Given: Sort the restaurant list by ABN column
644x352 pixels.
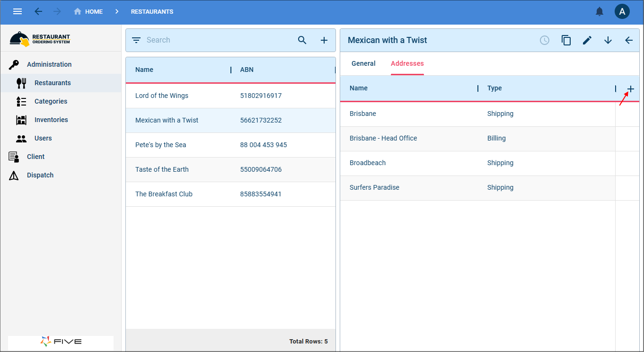Looking at the screenshot, I should pos(247,70).
